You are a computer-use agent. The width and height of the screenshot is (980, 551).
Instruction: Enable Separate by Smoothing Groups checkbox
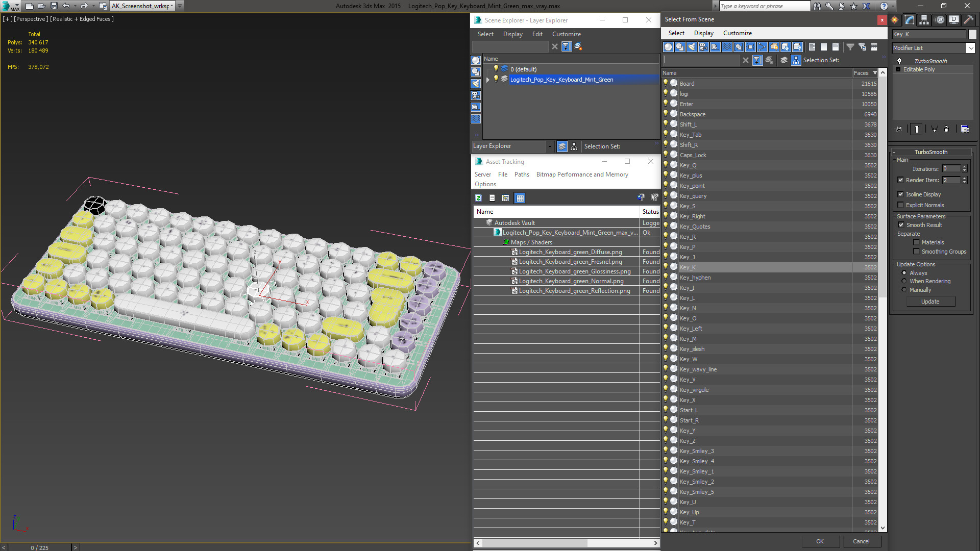916,252
